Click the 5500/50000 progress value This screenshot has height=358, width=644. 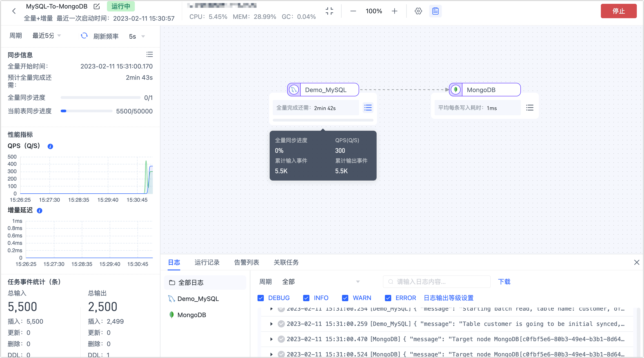134,111
